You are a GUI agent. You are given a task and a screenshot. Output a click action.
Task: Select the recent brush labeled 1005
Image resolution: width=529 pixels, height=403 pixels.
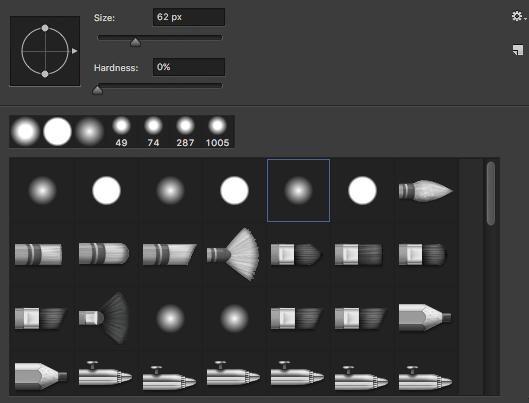(218, 132)
